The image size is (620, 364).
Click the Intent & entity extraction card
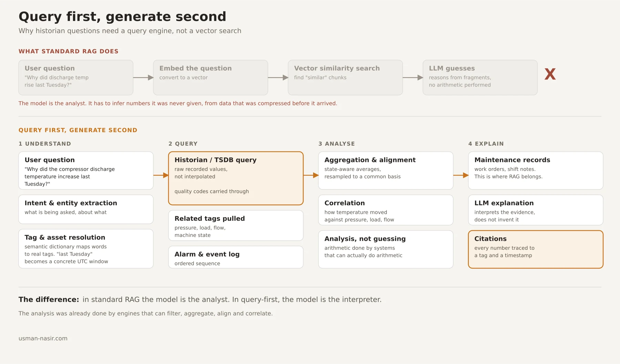click(86, 209)
